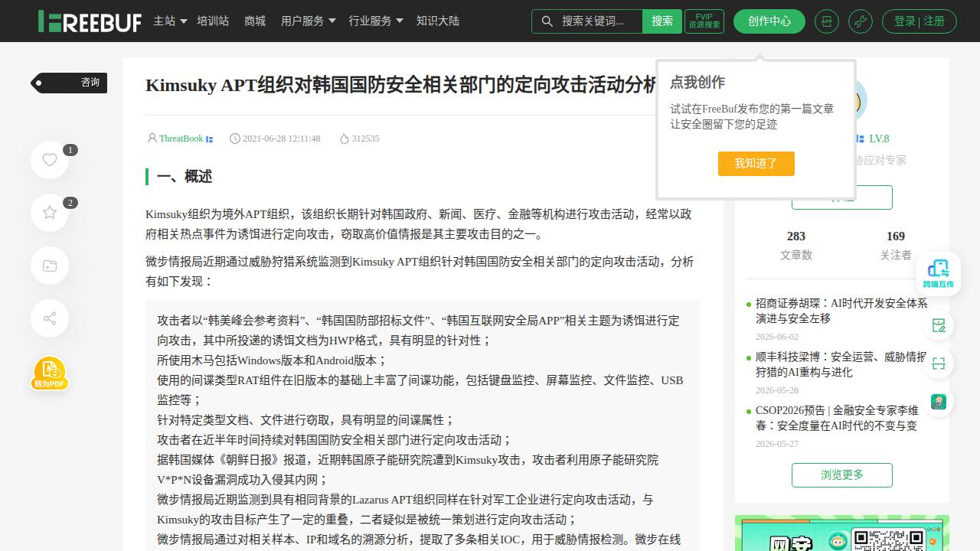980x551 pixels.
Task: Click the APP download icon in header
Action: (x=827, y=21)
